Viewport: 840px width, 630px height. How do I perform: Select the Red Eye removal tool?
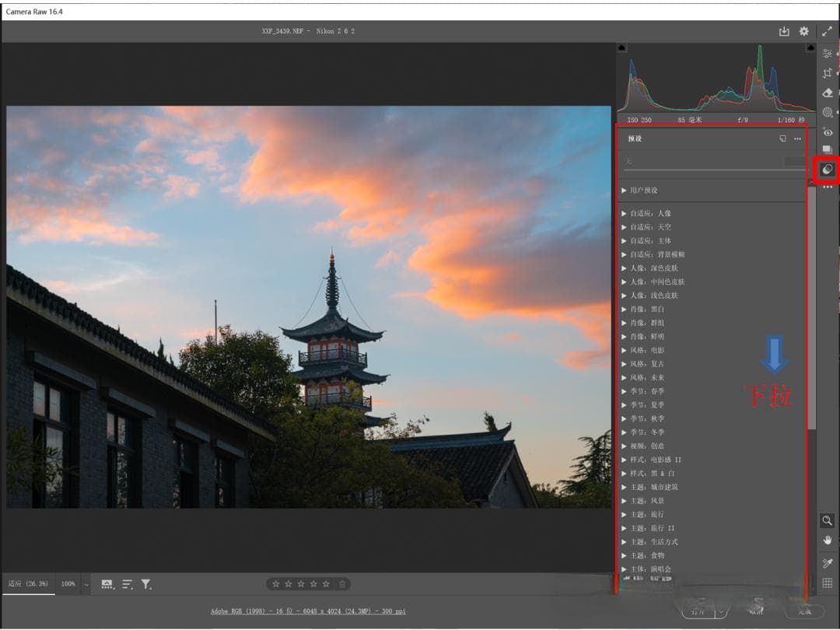point(827,131)
